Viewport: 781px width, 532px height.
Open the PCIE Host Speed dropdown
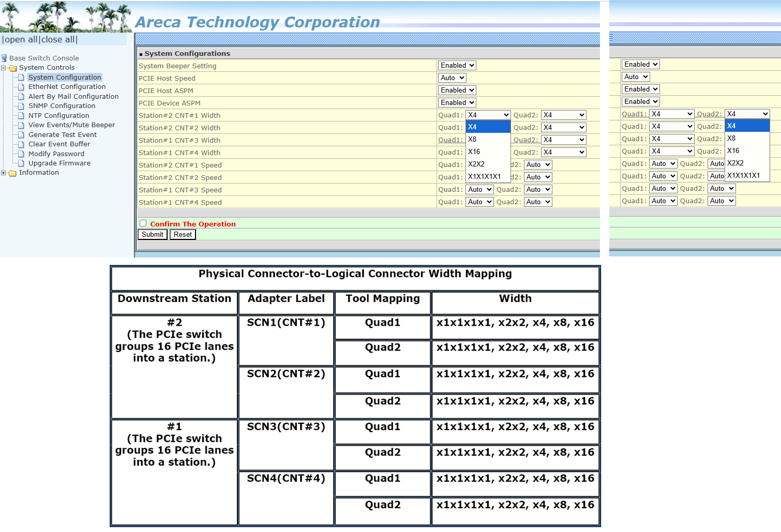tap(452, 78)
